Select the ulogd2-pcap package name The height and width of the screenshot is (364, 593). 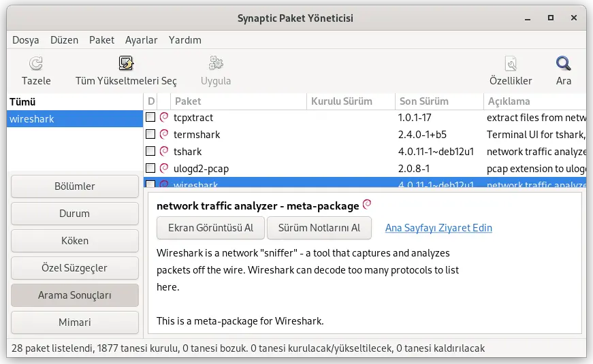point(202,169)
